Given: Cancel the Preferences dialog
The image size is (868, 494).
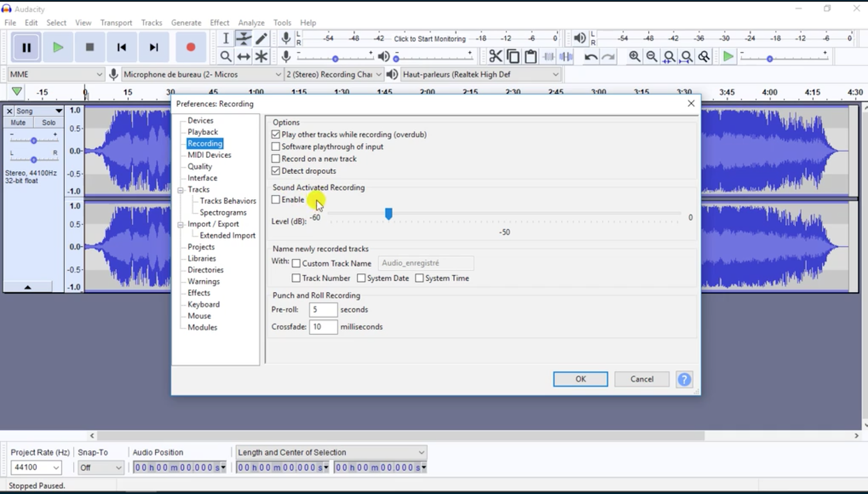Looking at the screenshot, I should [641, 379].
